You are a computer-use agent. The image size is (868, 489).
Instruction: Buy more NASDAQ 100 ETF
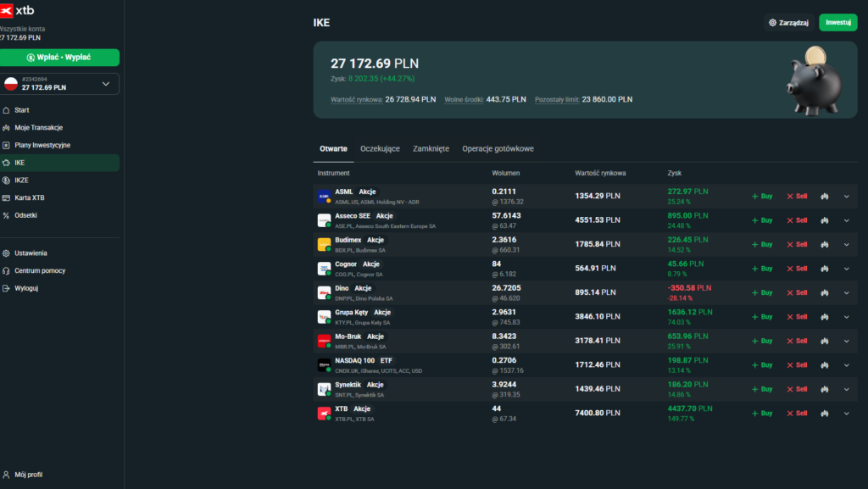click(x=762, y=365)
